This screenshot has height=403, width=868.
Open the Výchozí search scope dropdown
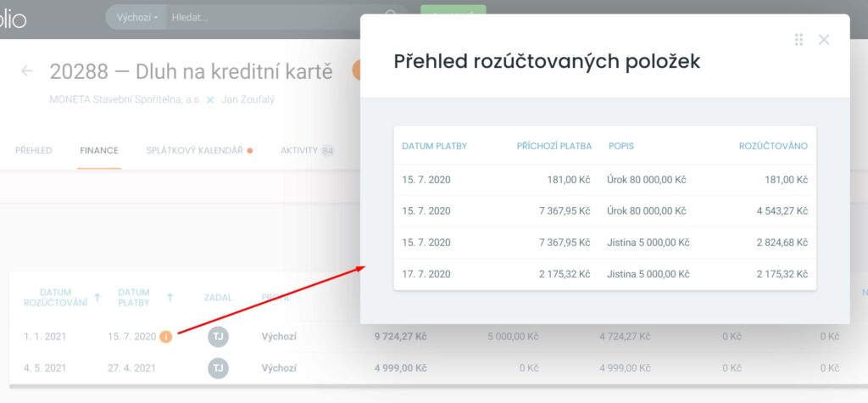click(136, 17)
